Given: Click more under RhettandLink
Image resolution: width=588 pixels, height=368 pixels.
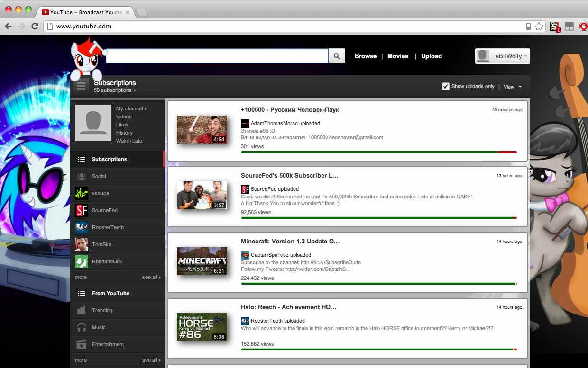Looking at the screenshot, I should [x=81, y=277].
